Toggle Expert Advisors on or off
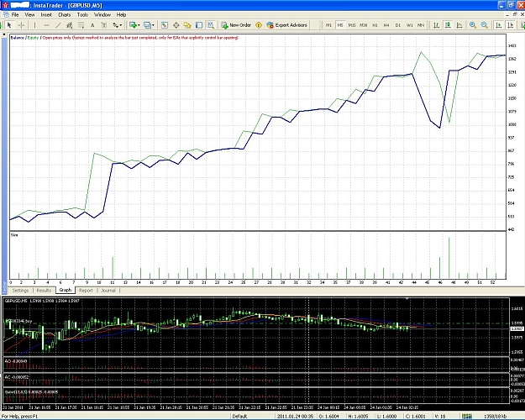525x420 pixels. click(x=287, y=25)
